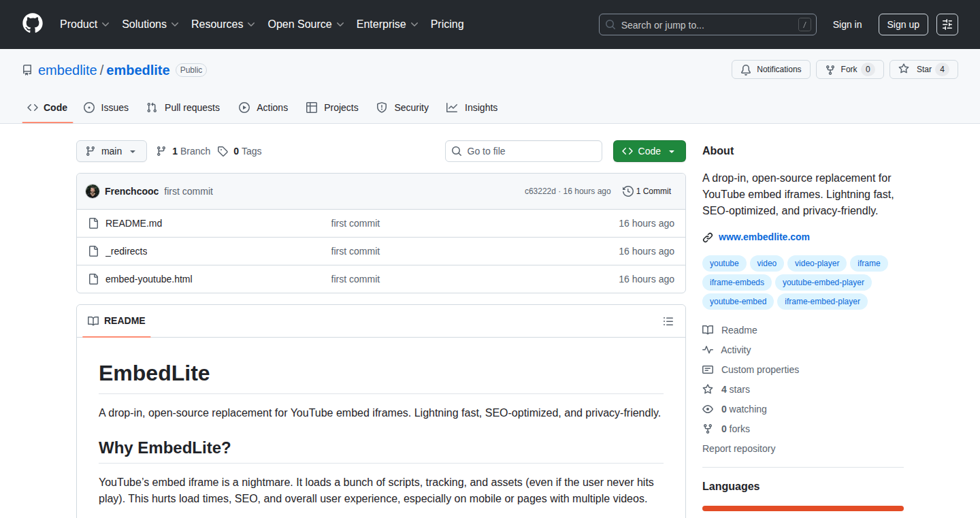The height and width of the screenshot is (518, 980).
Task: Open Frenchcooc author profile link
Action: tap(132, 191)
